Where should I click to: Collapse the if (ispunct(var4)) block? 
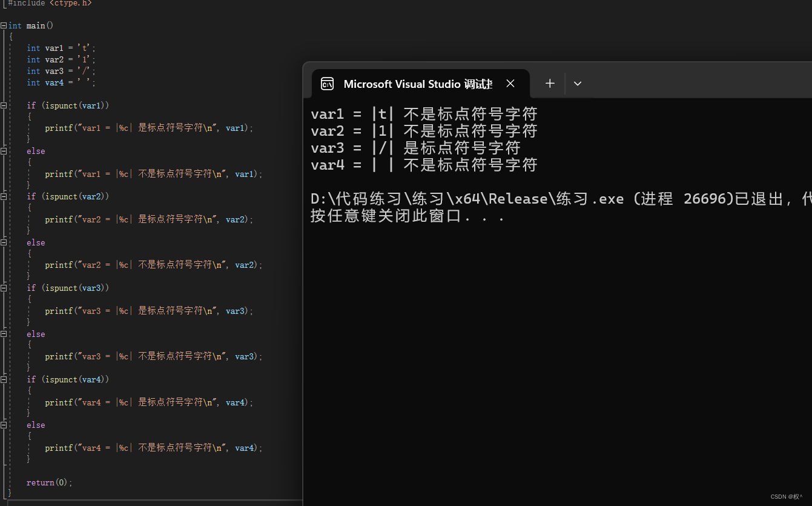coord(4,379)
